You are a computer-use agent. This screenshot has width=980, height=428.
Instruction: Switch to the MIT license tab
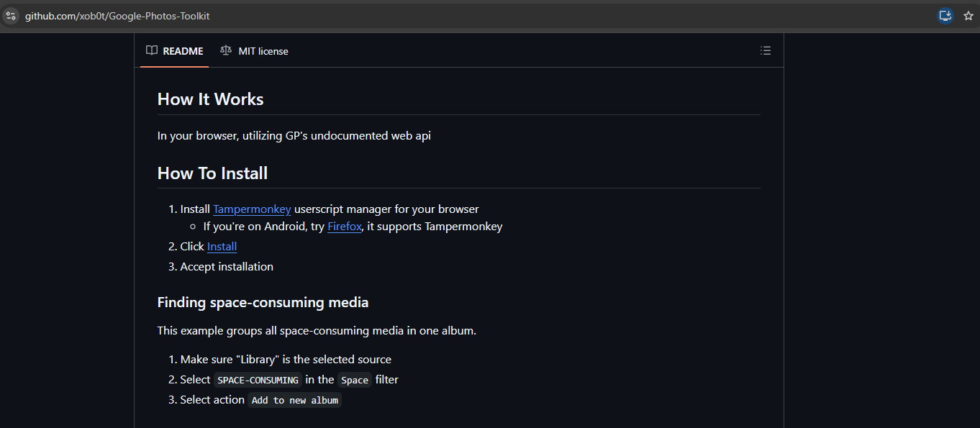[254, 51]
